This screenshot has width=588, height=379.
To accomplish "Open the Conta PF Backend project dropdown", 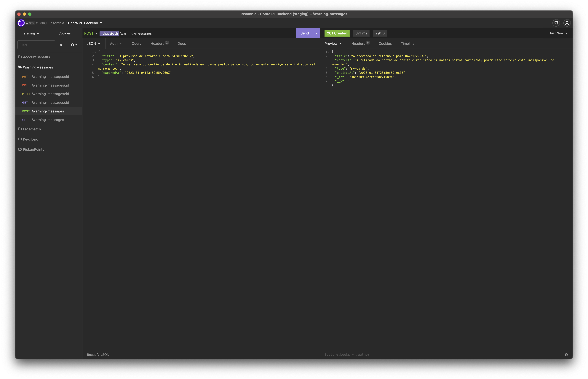I will pos(85,23).
